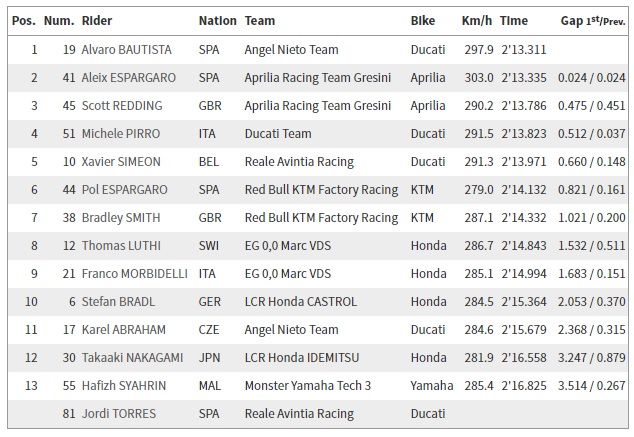Image resolution: width=634 pixels, height=437 pixels.
Task: Select rider name Aleix ESPARGARO
Action: click(129, 78)
